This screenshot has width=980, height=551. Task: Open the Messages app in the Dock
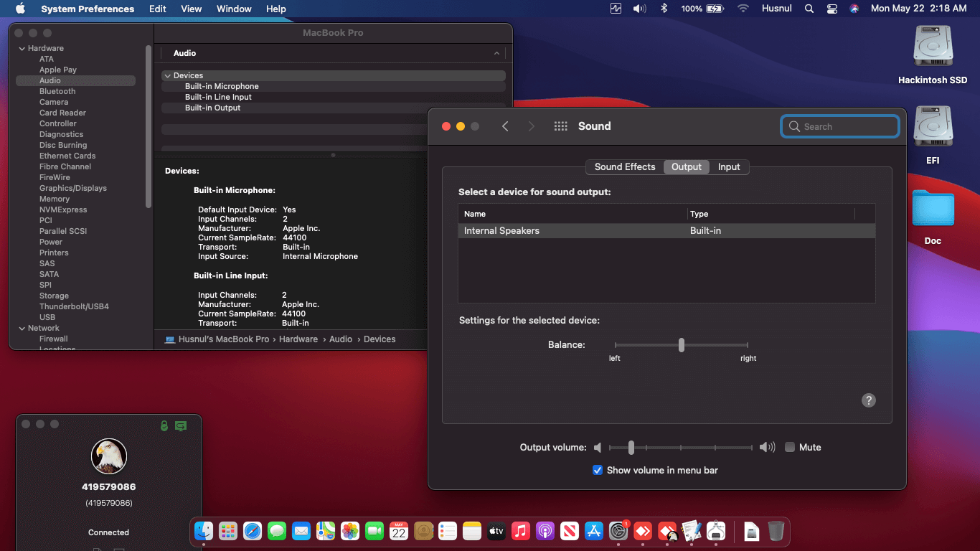[x=277, y=531]
